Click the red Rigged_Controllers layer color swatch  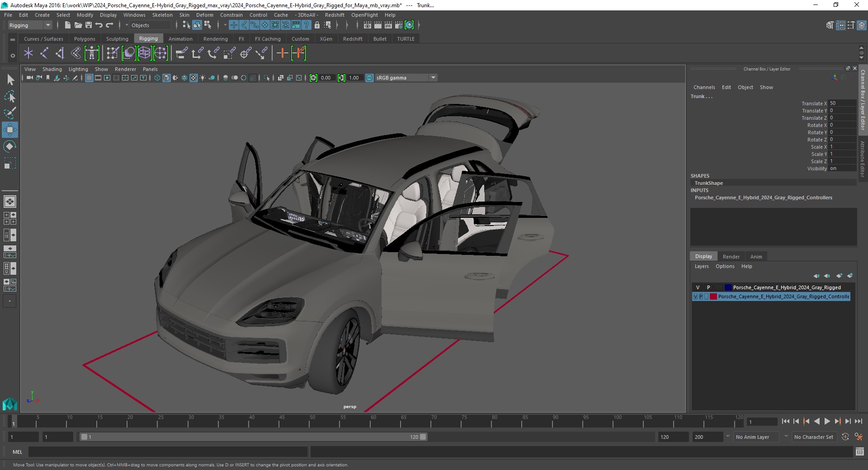[713, 296]
